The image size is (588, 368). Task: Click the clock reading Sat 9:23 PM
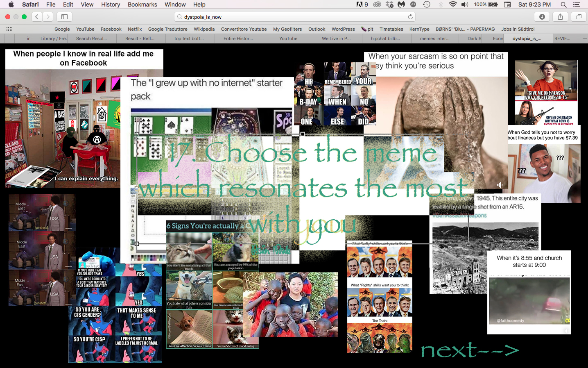coord(534,5)
